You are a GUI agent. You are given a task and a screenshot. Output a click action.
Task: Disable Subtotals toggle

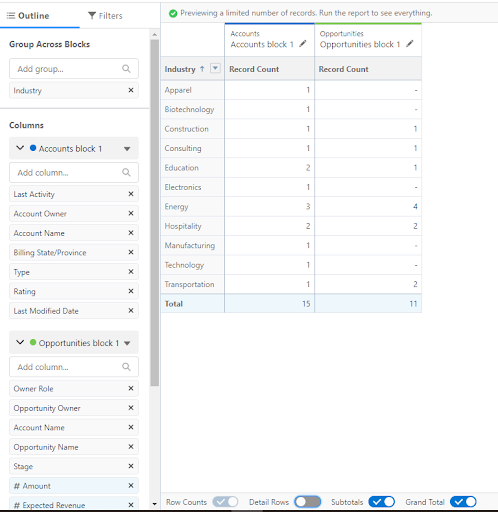[382, 502]
